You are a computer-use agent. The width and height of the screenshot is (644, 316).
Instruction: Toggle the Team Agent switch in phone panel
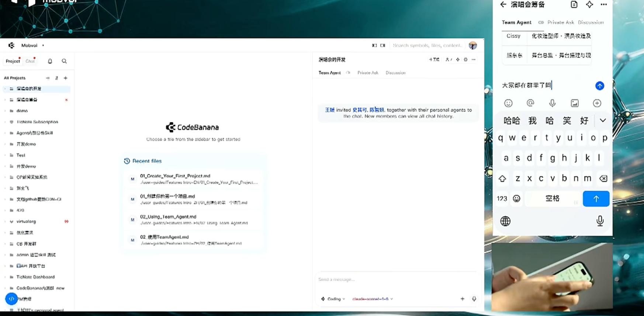click(541, 22)
